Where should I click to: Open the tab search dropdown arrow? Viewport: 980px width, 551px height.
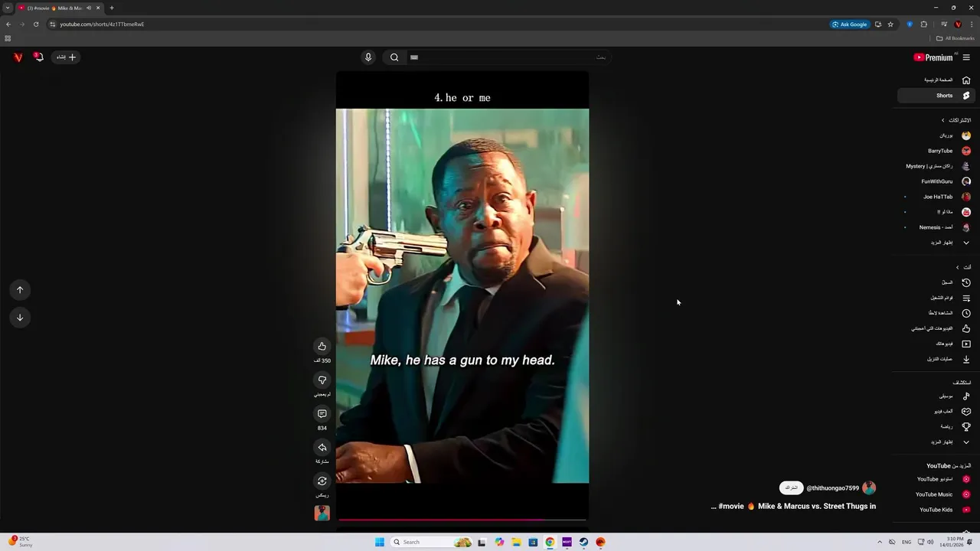pos(8,8)
